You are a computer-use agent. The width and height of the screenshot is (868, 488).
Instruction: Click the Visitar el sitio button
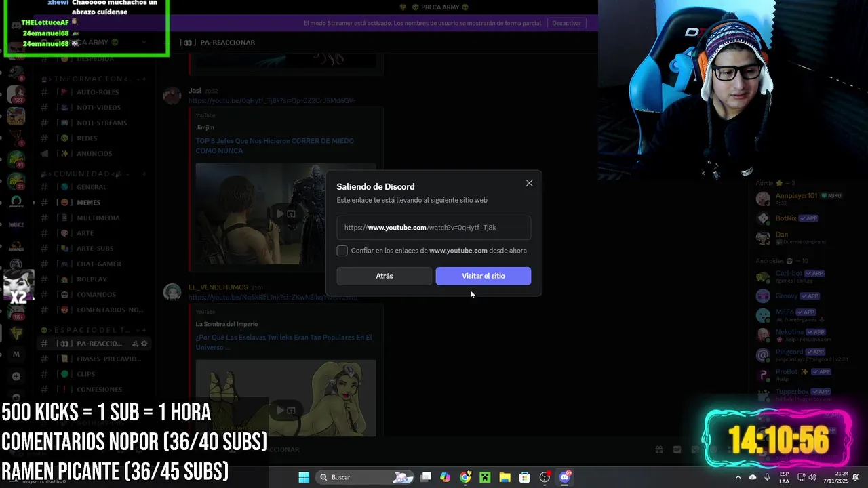pos(483,276)
